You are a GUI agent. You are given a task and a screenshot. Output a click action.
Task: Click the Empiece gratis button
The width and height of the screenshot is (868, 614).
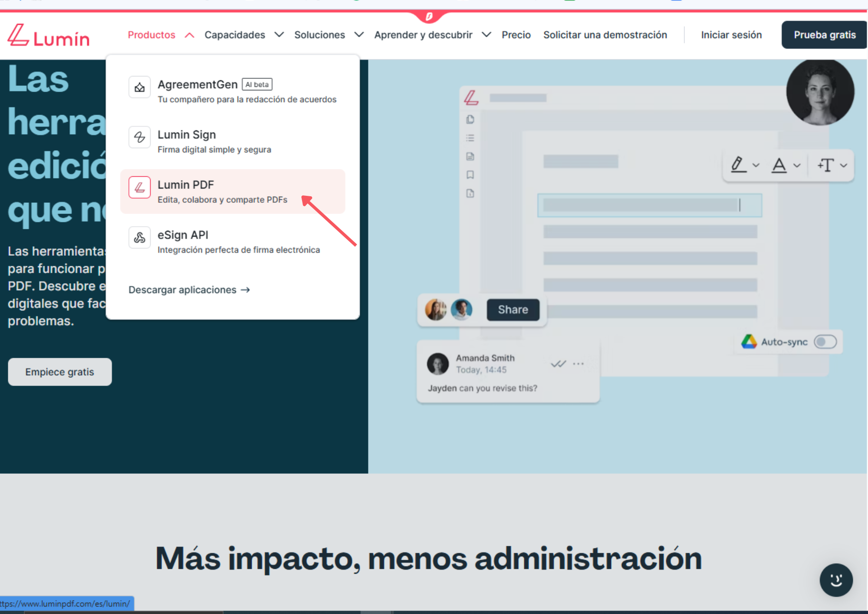click(x=60, y=372)
